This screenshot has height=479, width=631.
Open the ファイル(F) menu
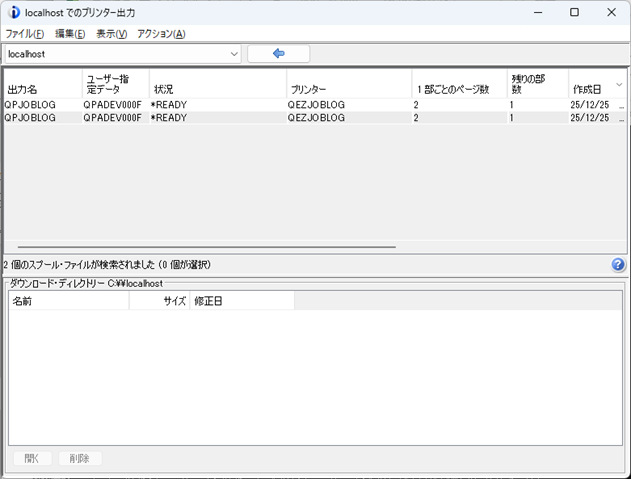24,34
